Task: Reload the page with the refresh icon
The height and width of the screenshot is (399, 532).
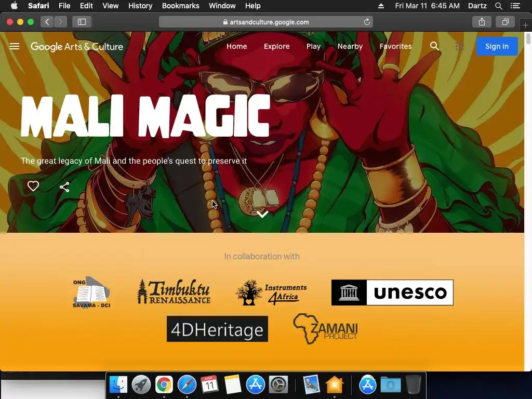Action: click(x=367, y=22)
